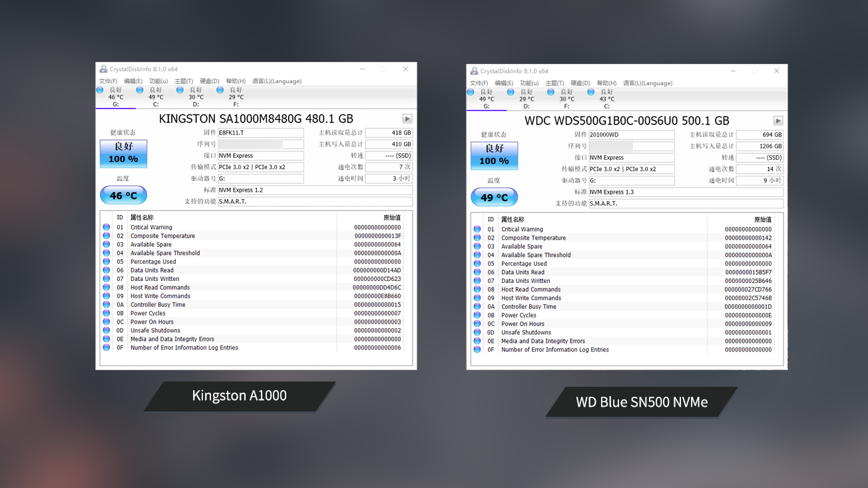
Task: Open 文件(F) menu in Kingston window
Action: tap(108, 81)
